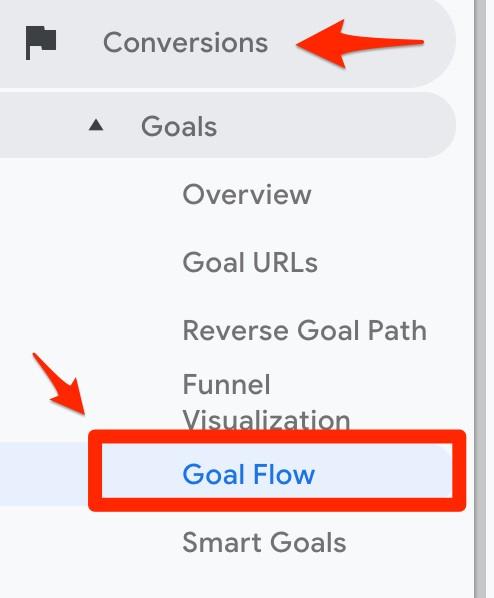Navigate to the Smart Goals report

264,542
